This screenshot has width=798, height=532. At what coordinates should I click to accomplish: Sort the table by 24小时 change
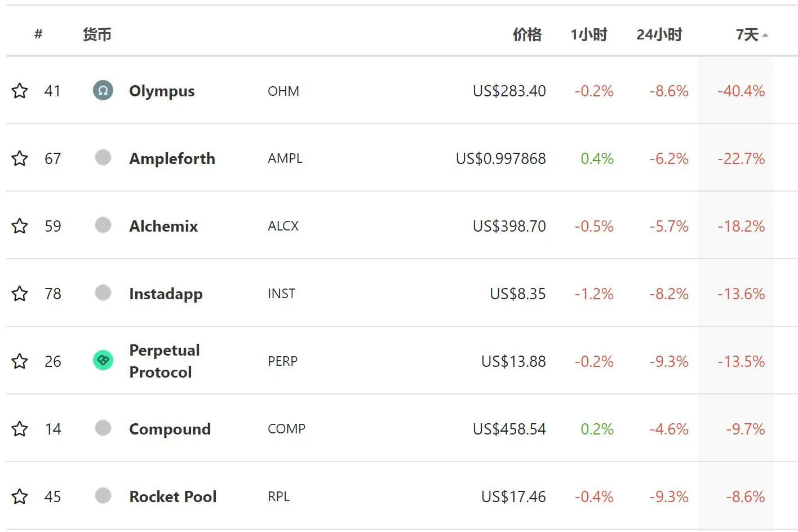point(659,35)
